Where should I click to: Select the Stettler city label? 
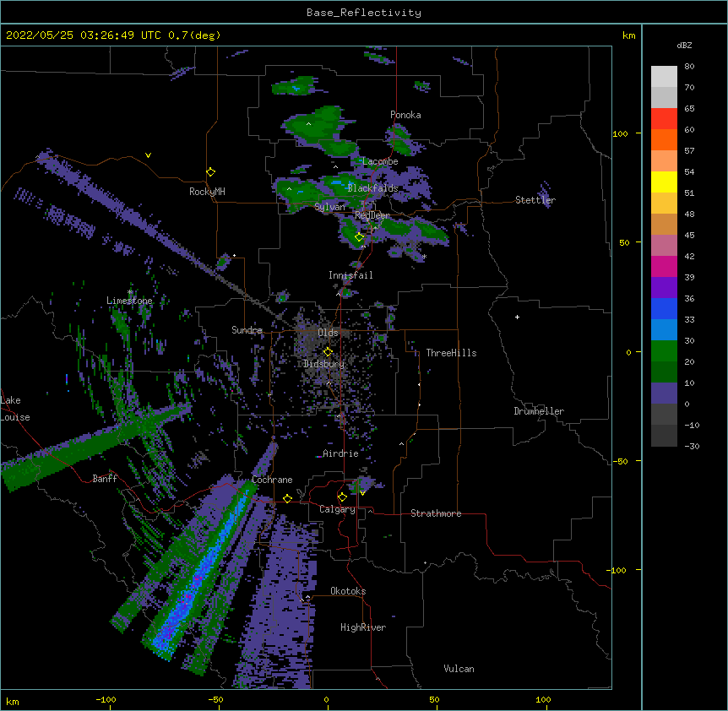tap(535, 200)
